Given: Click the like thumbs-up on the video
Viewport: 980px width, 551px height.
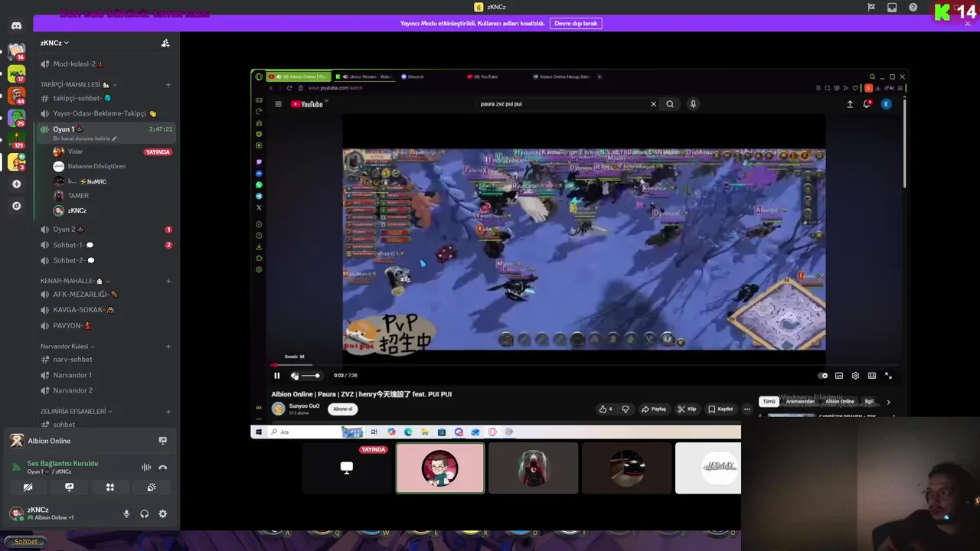Looking at the screenshot, I should [x=606, y=409].
